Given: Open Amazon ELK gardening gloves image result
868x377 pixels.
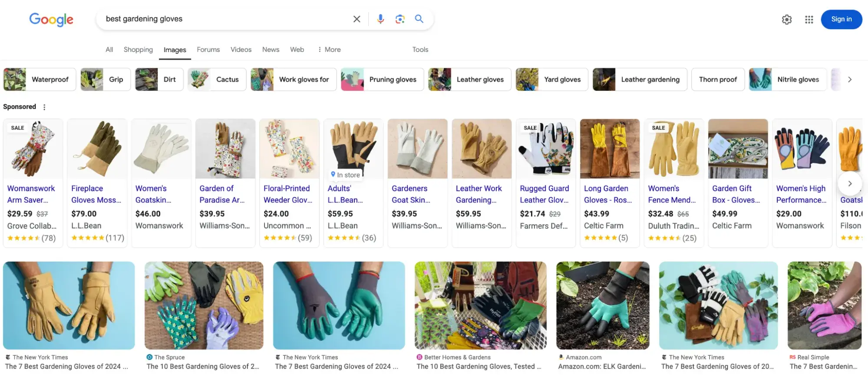Looking at the screenshot, I should [602, 305].
